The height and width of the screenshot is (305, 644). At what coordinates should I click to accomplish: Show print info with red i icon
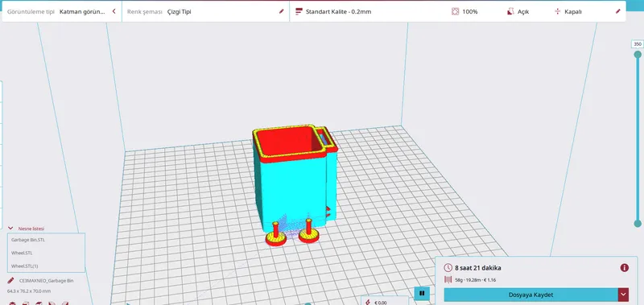click(625, 268)
